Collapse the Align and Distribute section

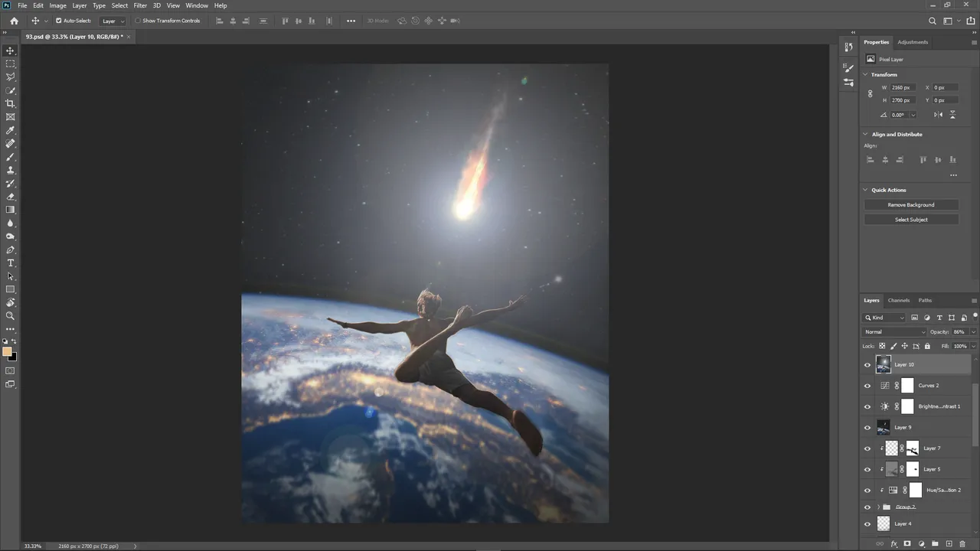pos(866,134)
